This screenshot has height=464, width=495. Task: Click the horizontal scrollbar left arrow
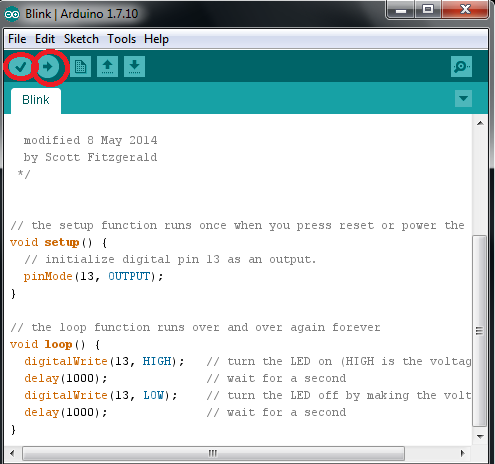(13, 453)
